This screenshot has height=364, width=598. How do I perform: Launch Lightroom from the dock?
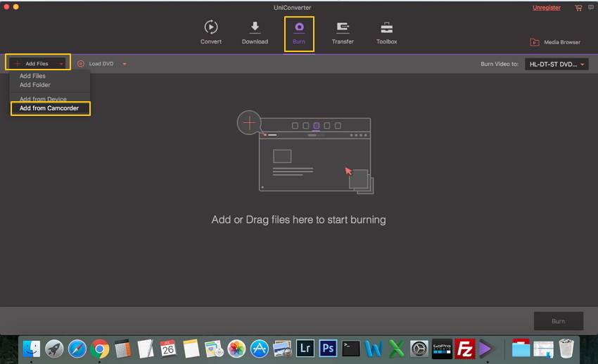305,349
